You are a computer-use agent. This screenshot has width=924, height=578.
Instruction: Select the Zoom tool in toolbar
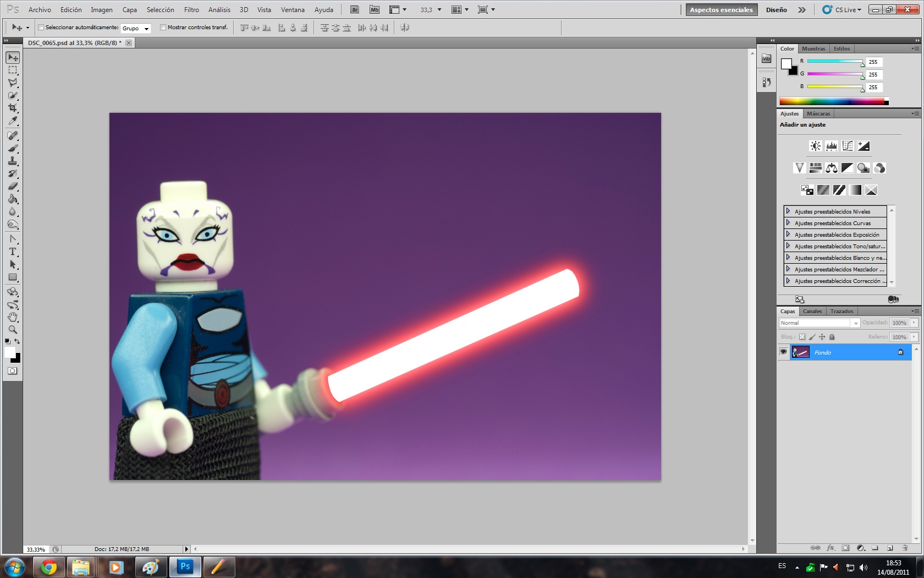pos(13,330)
